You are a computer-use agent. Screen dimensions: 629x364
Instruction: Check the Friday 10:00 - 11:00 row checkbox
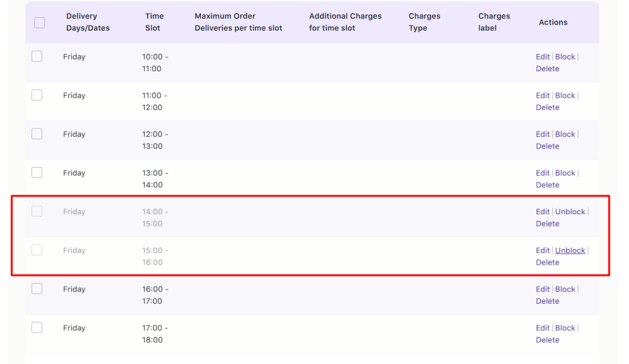pyautogui.click(x=36, y=56)
